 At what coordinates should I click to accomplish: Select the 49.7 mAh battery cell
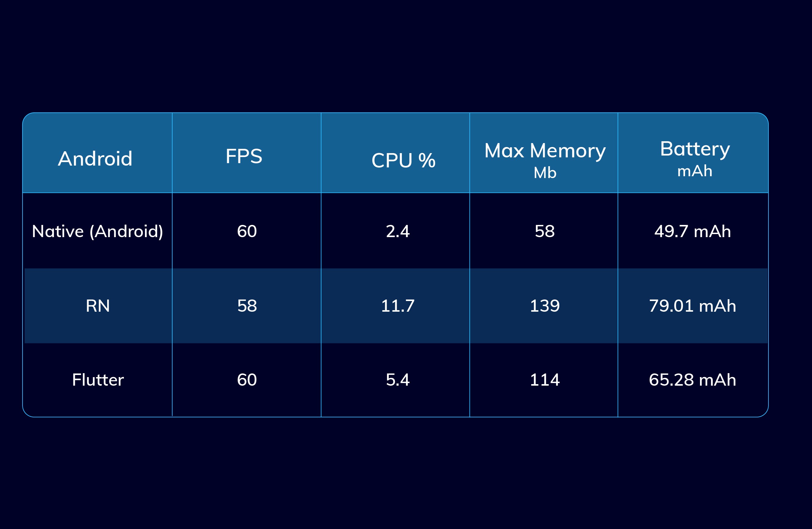point(693,231)
